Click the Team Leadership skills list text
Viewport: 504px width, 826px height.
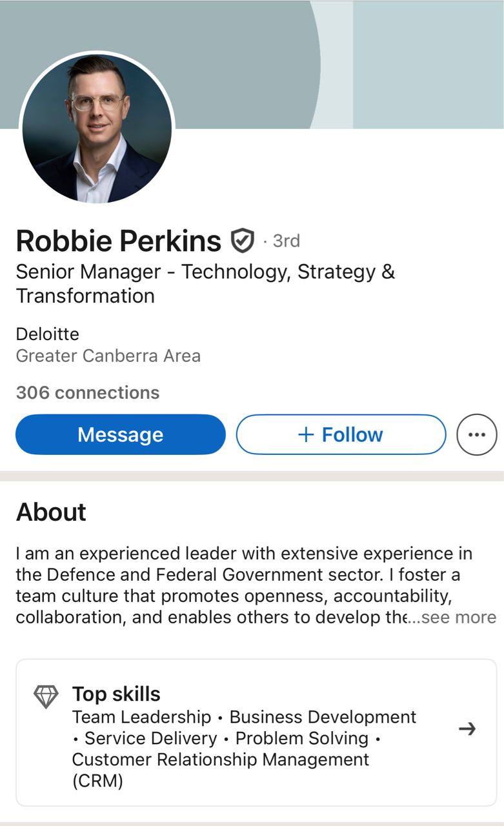tap(142, 717)
